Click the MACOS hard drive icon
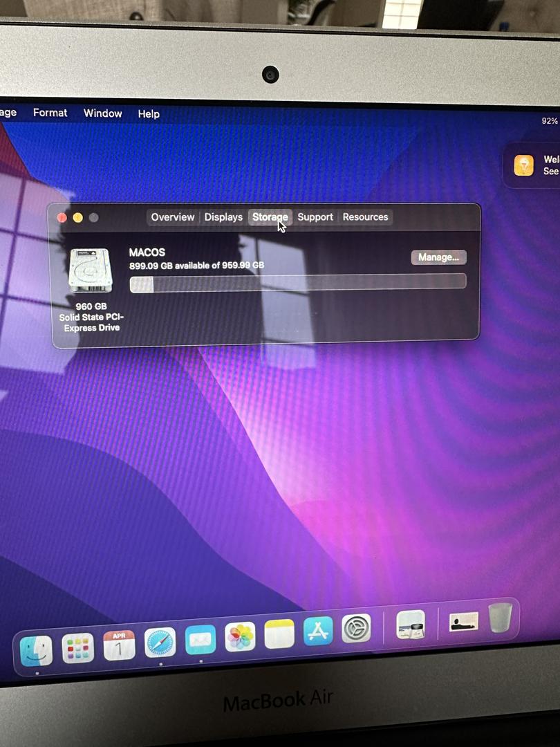 point(91,270)
